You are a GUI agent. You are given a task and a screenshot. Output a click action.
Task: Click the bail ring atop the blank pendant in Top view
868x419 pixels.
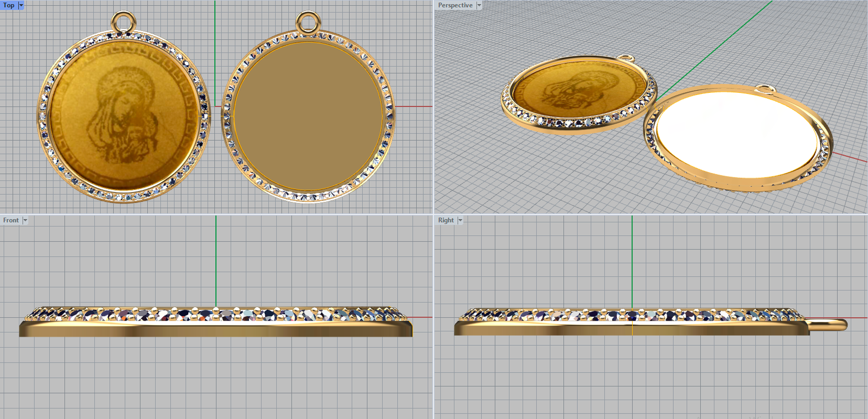tap(308, 22)
